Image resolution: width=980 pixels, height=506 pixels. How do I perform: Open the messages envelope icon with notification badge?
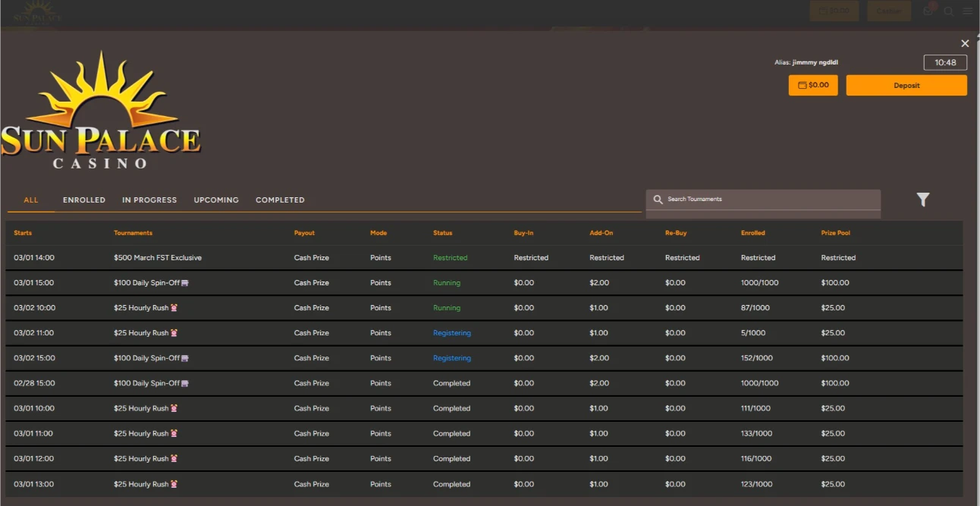coord(928,11)
